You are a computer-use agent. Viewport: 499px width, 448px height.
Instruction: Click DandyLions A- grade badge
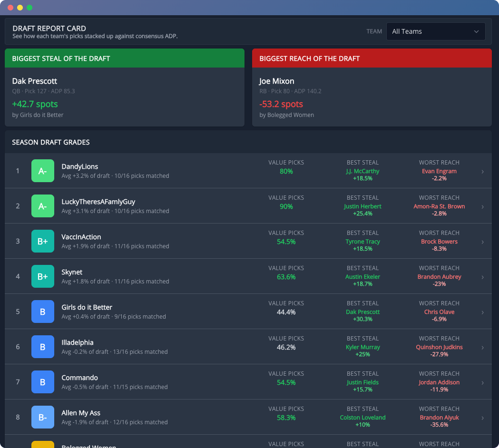43,171
